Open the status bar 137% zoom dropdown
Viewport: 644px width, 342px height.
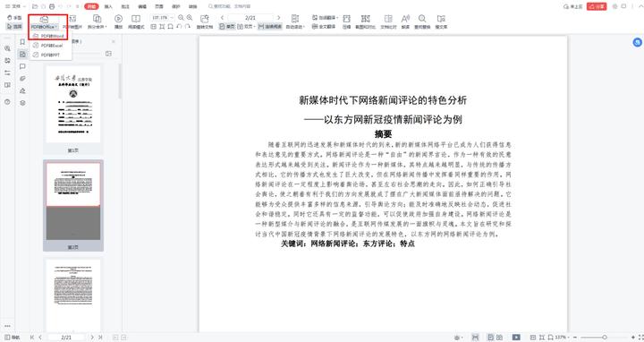[563, 338]
